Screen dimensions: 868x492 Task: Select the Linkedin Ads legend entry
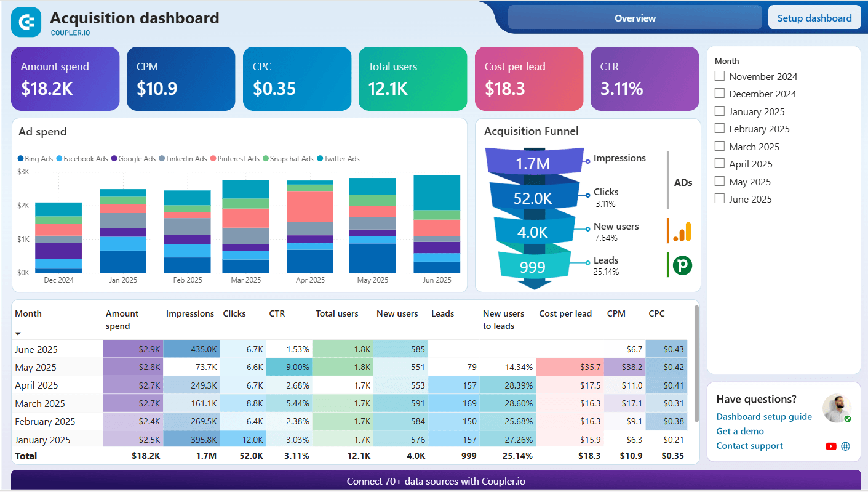tap(183, 159)
